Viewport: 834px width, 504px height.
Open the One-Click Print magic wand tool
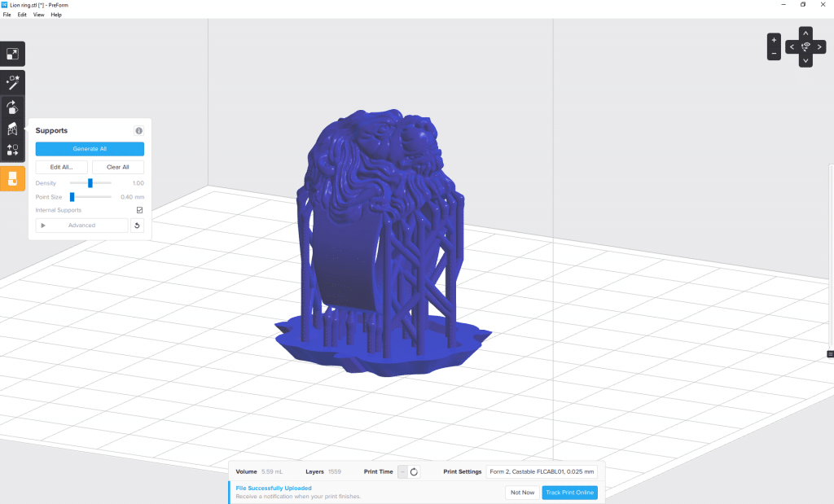pyautogui.click(x=13, y=81)
